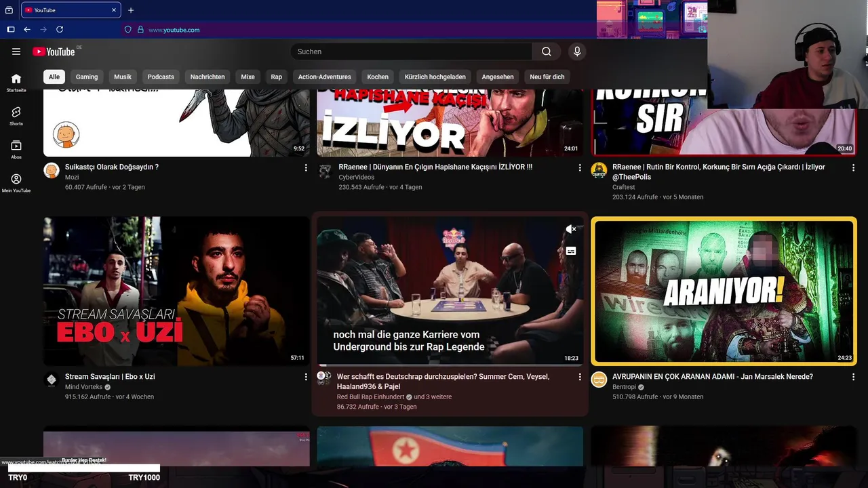Click the browser forward arrow

[x=43, y=30]
